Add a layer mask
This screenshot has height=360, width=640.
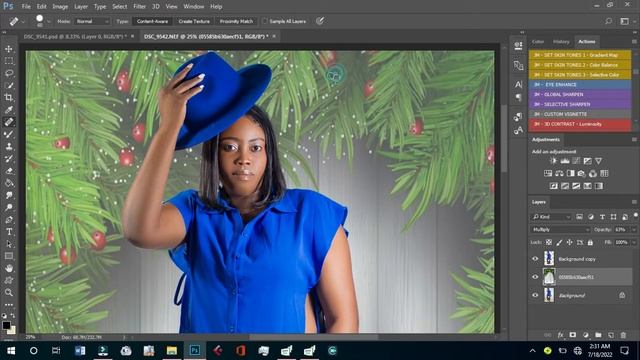(x=573, y=335)
